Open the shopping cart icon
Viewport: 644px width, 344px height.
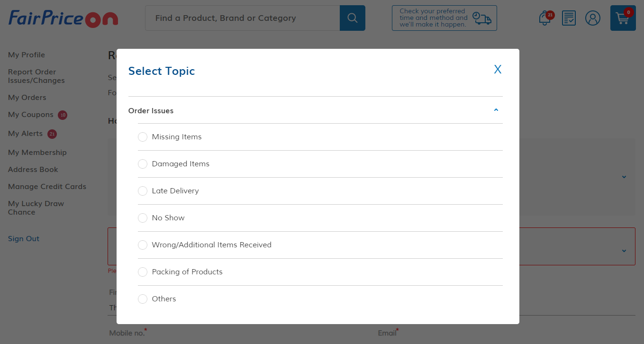tap(623, 18)
